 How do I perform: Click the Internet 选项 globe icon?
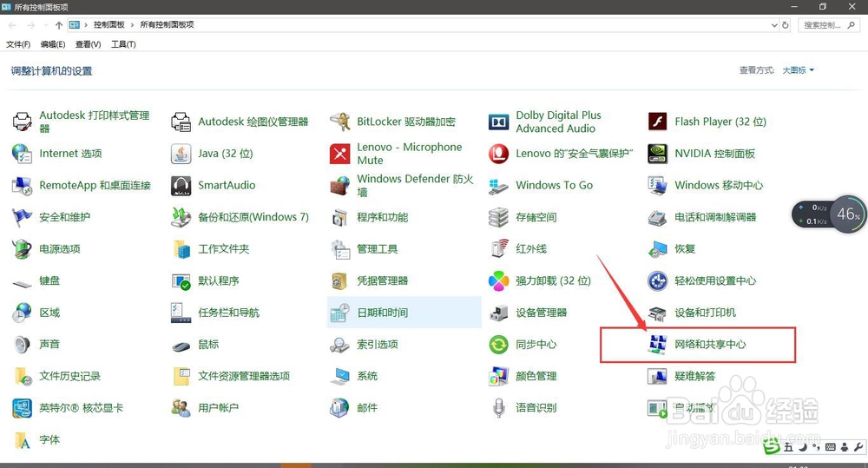tap(23, 154)
